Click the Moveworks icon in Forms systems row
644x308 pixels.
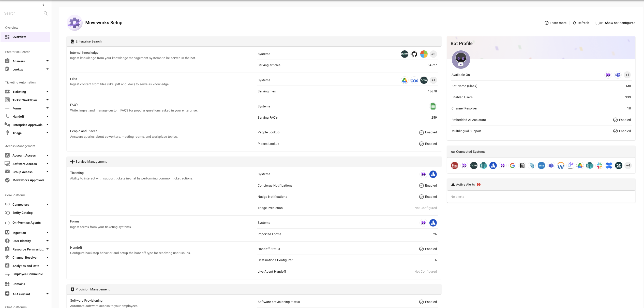point(423,223)
